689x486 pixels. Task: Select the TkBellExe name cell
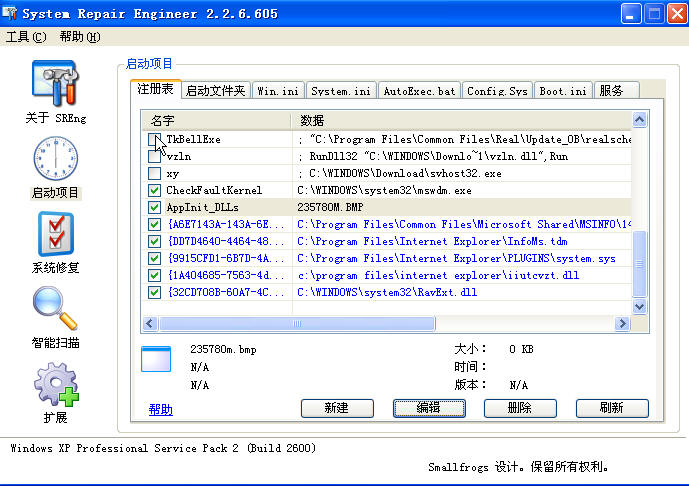(x=193, y=140)
